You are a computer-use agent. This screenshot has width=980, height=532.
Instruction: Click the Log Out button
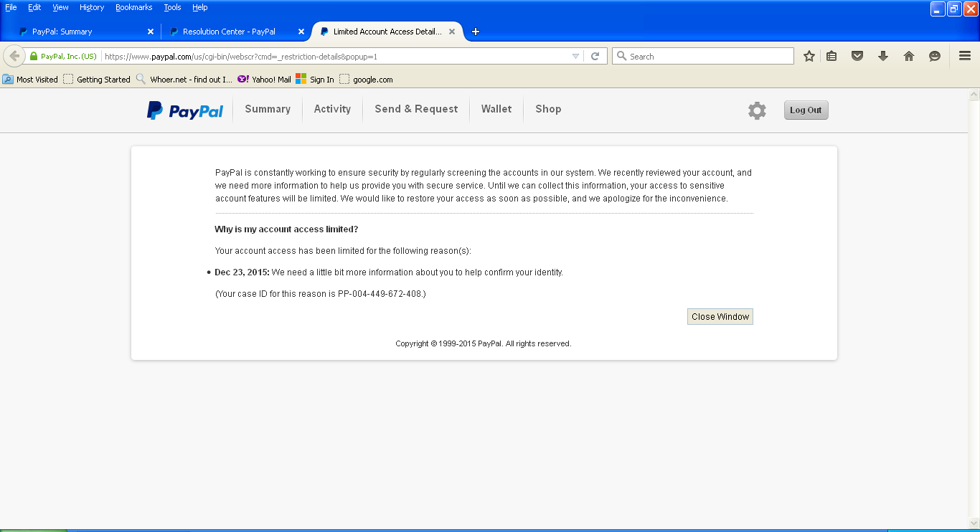[806, 110]
